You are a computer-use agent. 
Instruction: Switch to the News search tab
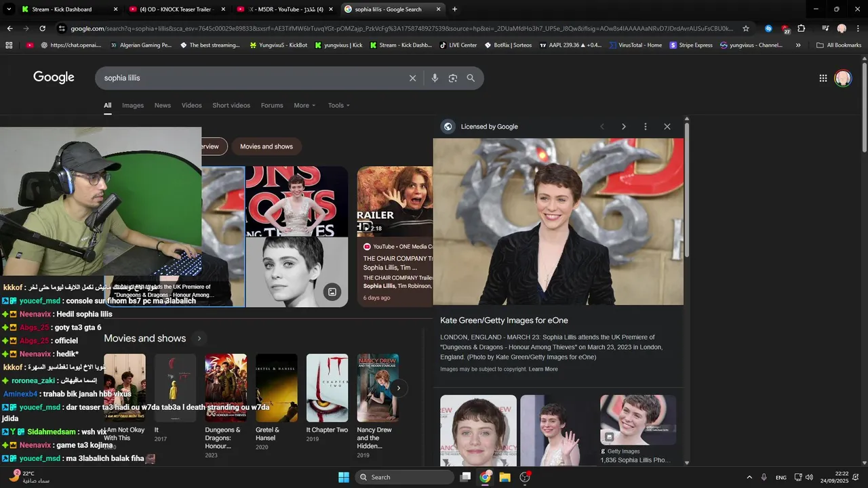coord(163,105)
